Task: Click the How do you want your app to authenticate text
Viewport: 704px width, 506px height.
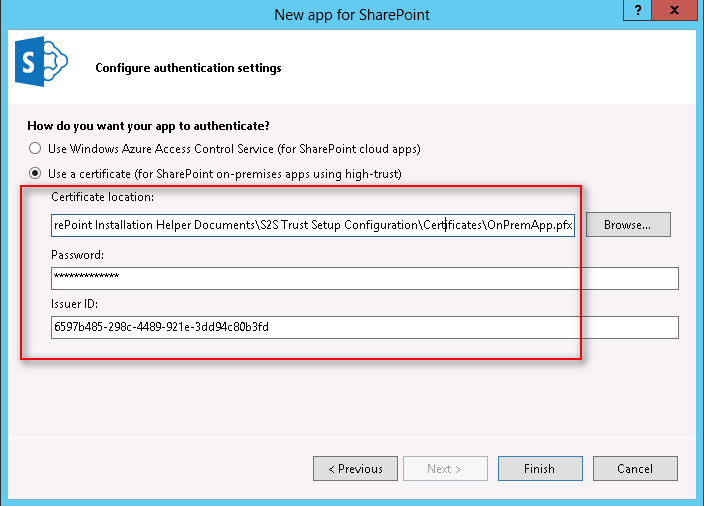Action: (148, 125)
